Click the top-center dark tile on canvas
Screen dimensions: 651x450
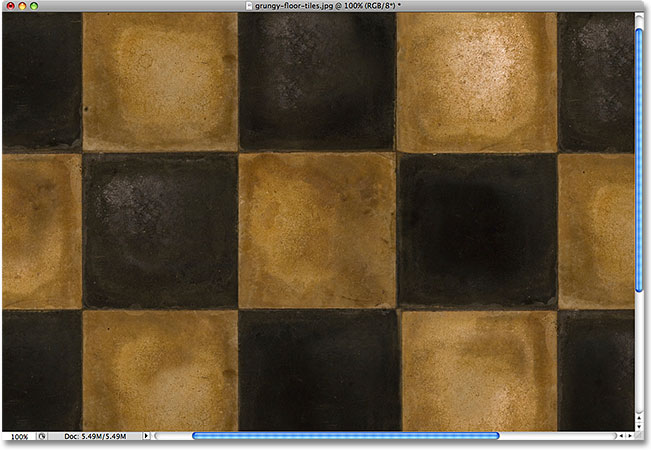point(316,80)
